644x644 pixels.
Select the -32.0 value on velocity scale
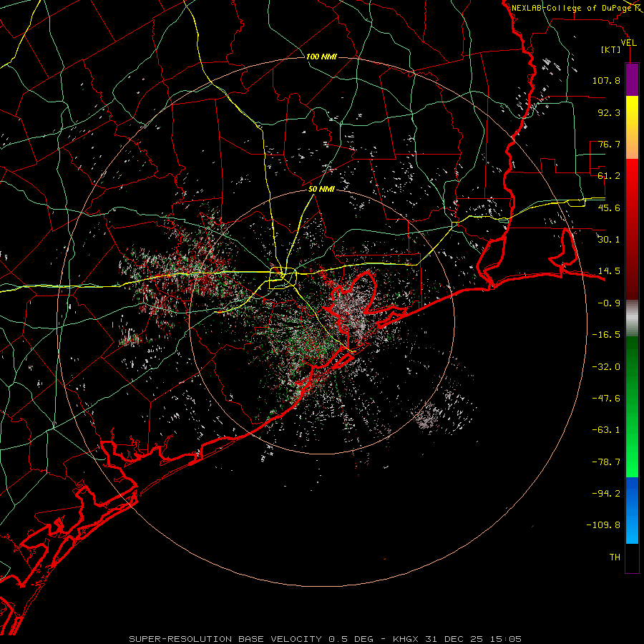pos(606,367)
